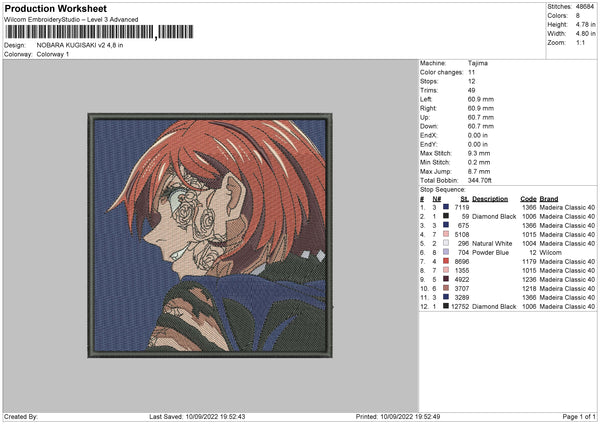Click stitch count 675 in row 3
The height and width of the screenshot is (424, 600).
tap(463, 225)
